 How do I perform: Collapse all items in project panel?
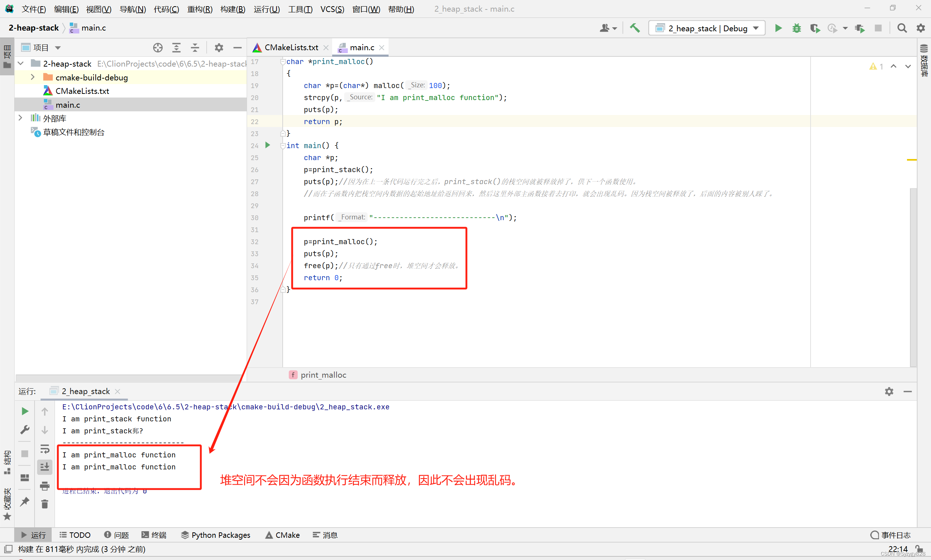point(195,48)
